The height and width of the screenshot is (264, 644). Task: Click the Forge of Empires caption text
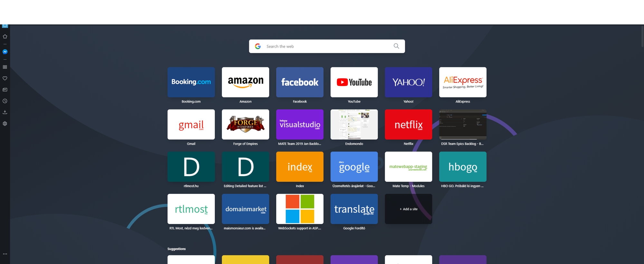pos(245,144)
